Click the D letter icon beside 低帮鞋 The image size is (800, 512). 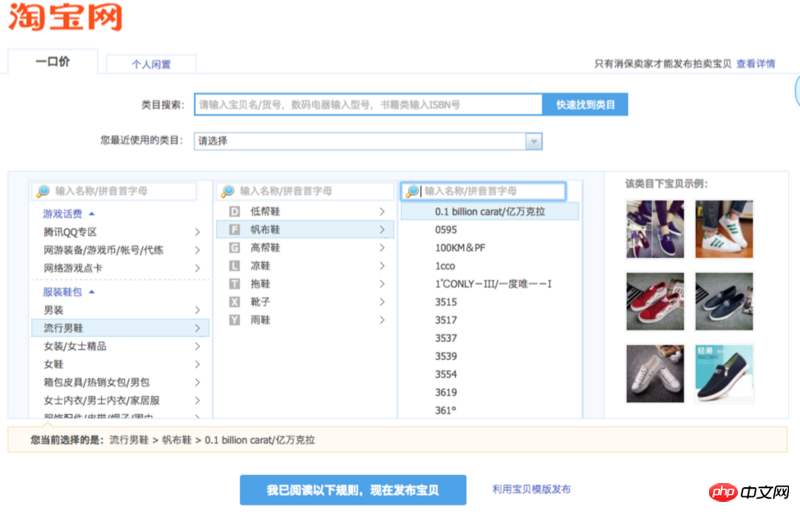234,212
